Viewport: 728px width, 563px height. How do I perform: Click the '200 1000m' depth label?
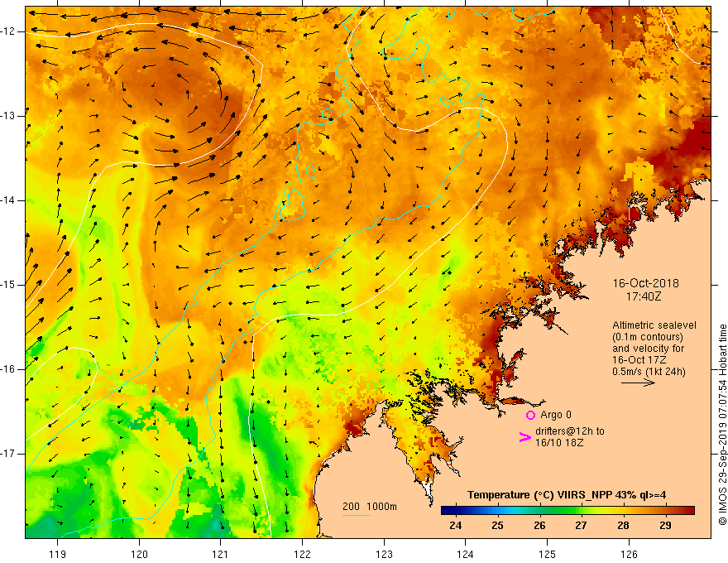click(370, 507)
